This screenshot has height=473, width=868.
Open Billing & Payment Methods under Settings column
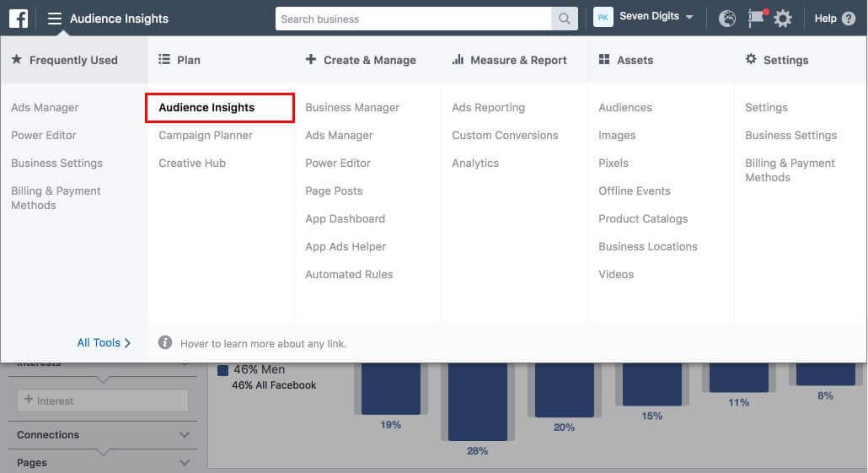(790, 170)
